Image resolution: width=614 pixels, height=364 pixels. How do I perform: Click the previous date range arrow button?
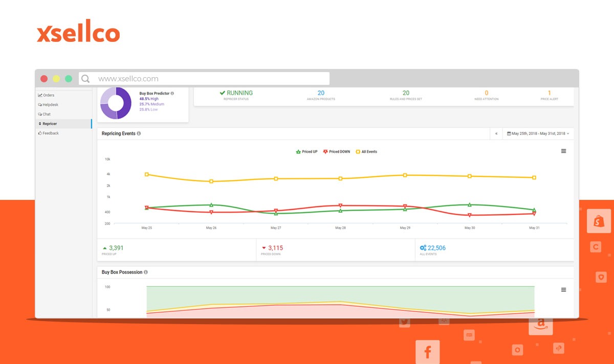(496, 133)
